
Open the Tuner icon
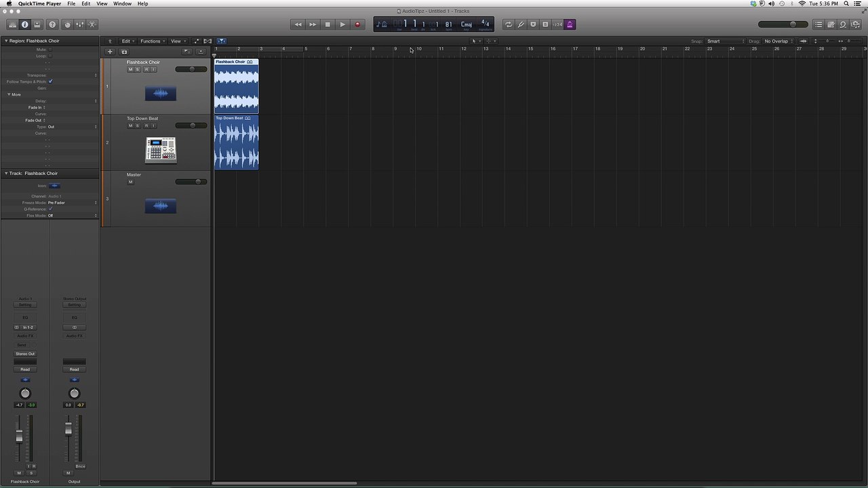(521, 24)
